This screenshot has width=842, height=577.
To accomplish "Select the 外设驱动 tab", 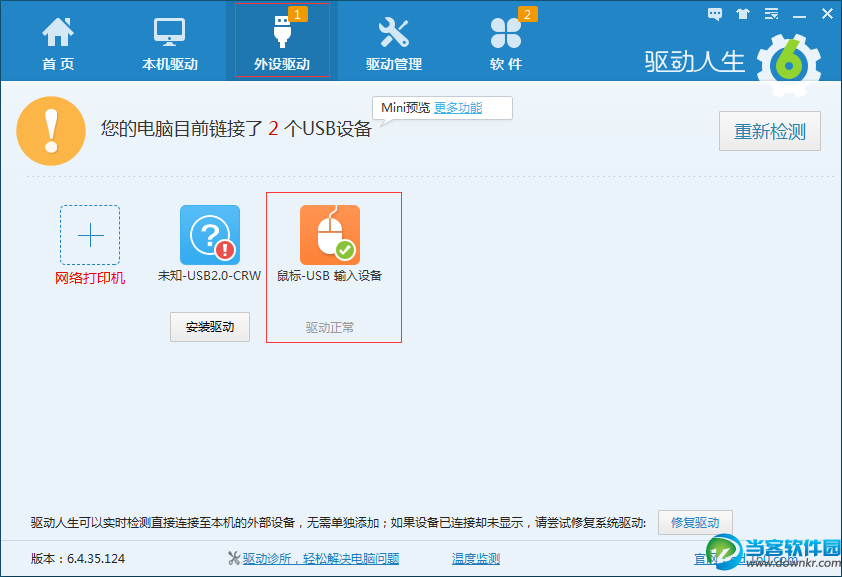I will (282, 41).
